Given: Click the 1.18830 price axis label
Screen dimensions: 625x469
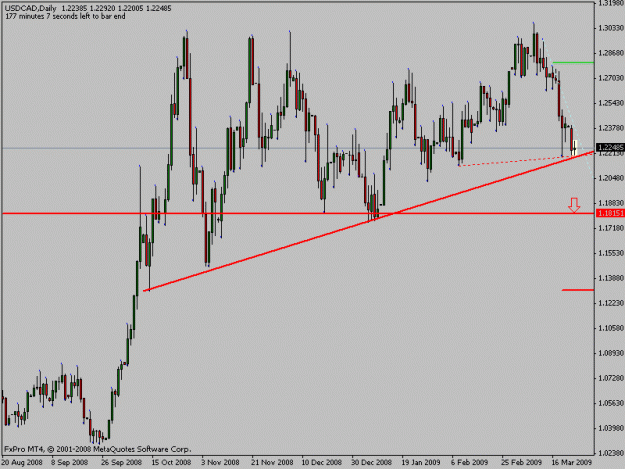Looking at the screenshot, I should 611,203.
